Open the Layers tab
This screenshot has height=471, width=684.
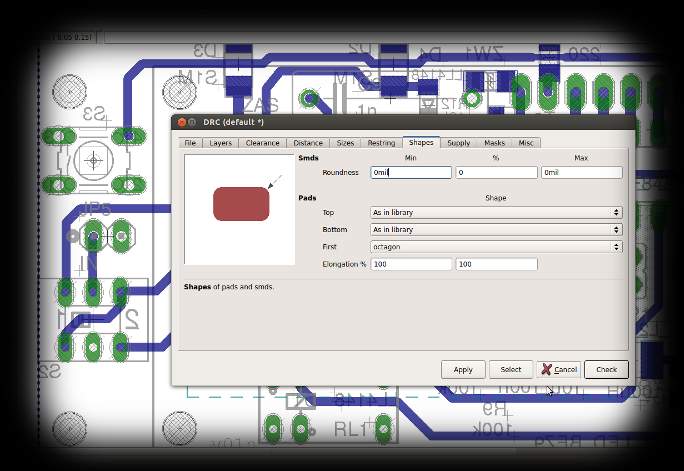pyautogui.click(x=220, y=143)
